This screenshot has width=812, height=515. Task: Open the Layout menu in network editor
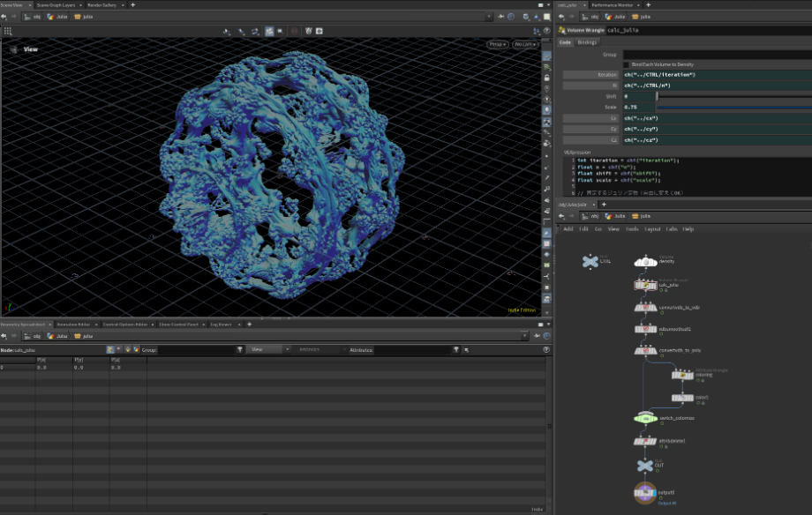click(652, 228)
